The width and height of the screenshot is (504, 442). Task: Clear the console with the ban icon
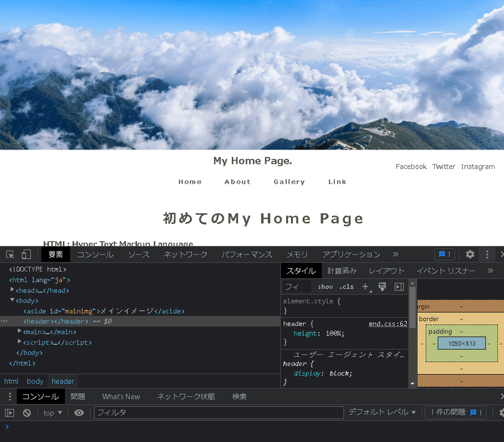(x=27, y=413)
